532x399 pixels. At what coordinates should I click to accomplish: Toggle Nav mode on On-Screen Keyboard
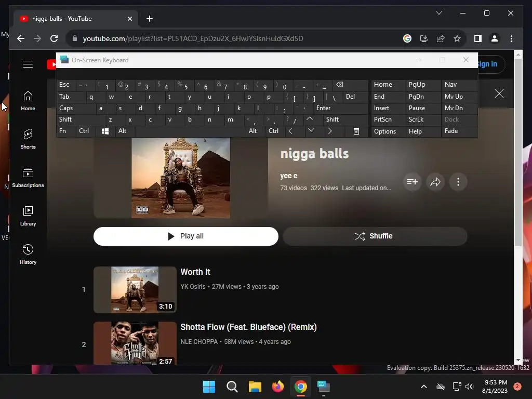coord(459,85)
